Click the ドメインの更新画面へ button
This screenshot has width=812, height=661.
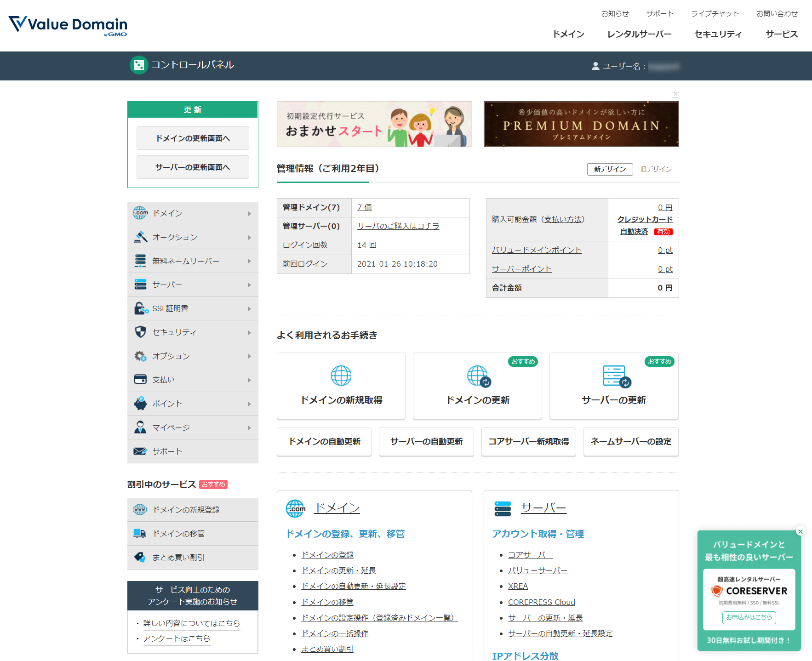pyautogui.click(x=193, y=138)
